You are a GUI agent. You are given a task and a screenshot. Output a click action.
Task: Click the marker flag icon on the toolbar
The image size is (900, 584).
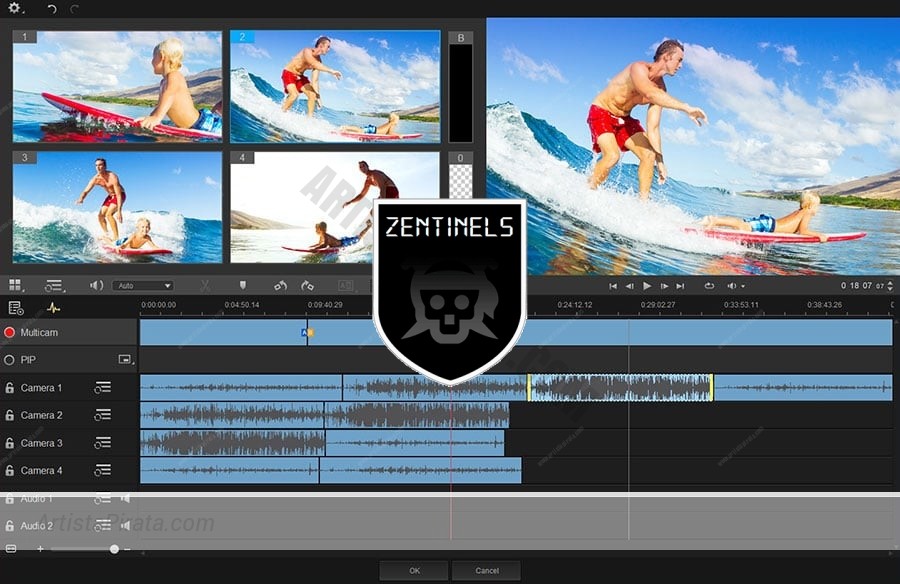(x=243, y=285)
